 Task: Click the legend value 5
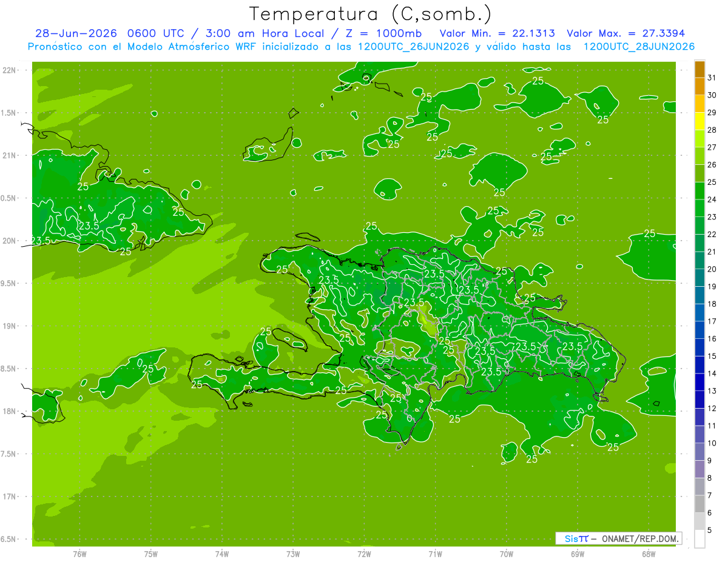[710, 530]
